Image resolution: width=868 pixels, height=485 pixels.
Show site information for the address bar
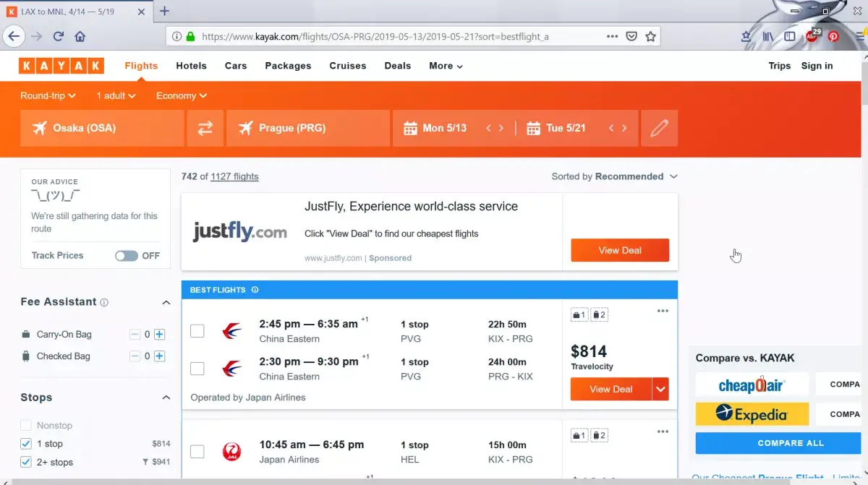tap(176, 36)
